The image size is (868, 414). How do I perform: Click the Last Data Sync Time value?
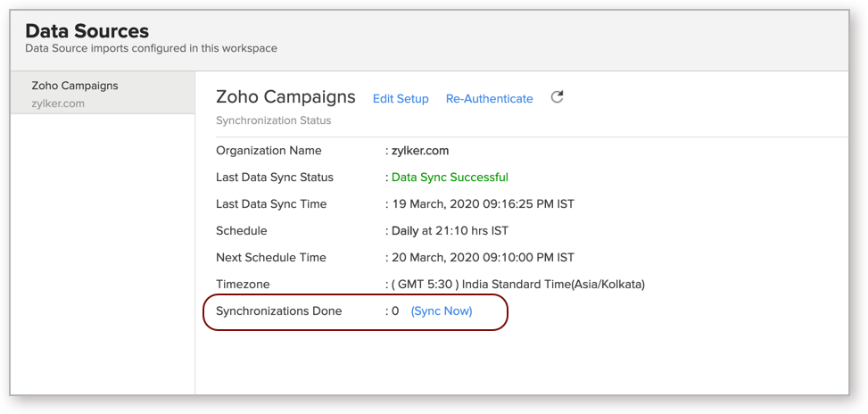pos(483,204)
